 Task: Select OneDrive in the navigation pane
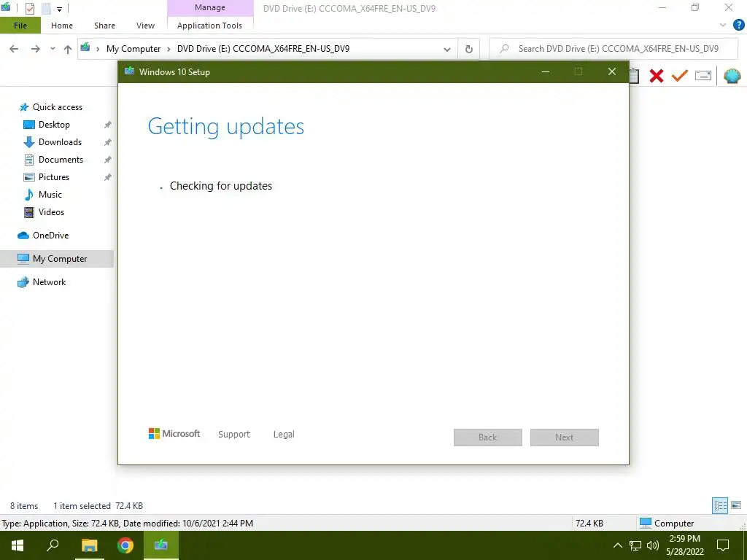(50, 236)
